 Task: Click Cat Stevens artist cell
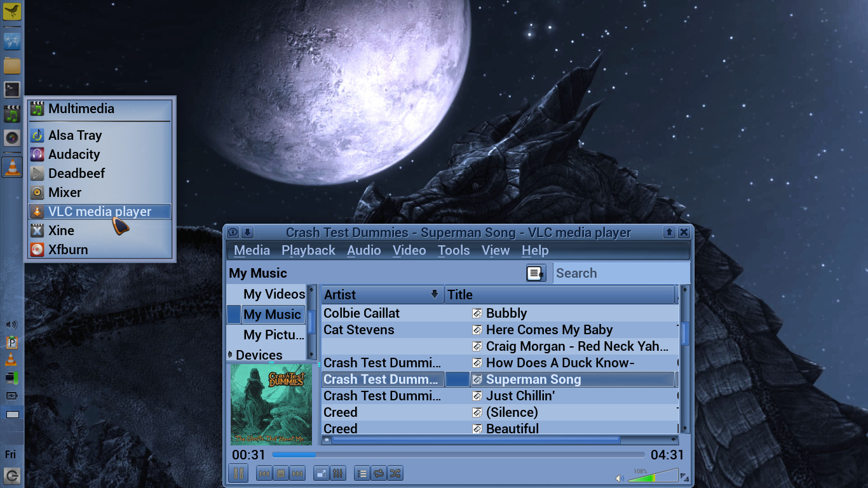tap(358, 330)
